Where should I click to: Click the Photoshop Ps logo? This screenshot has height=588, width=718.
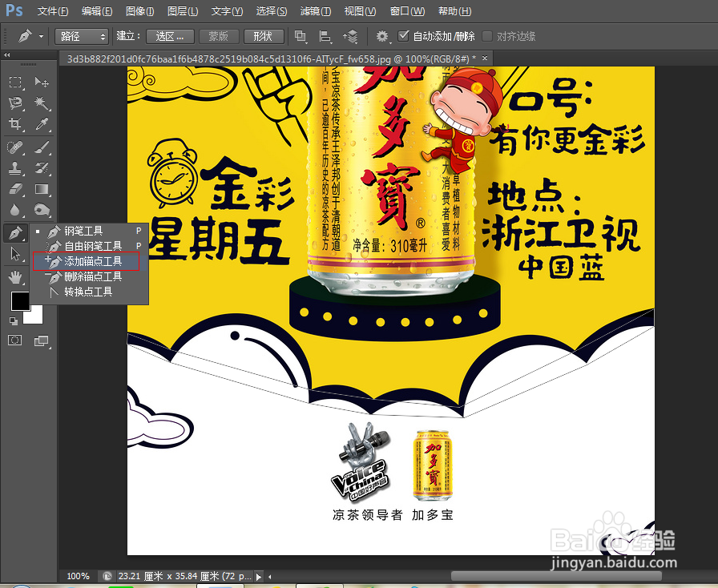click(14, 10)
